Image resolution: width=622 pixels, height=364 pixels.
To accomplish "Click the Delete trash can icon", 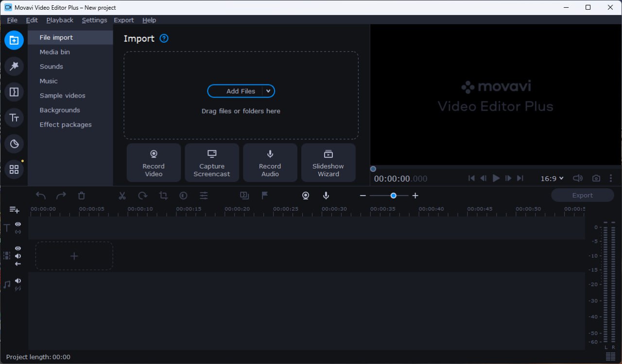I will pyautogui.click(x=82, y=196).
